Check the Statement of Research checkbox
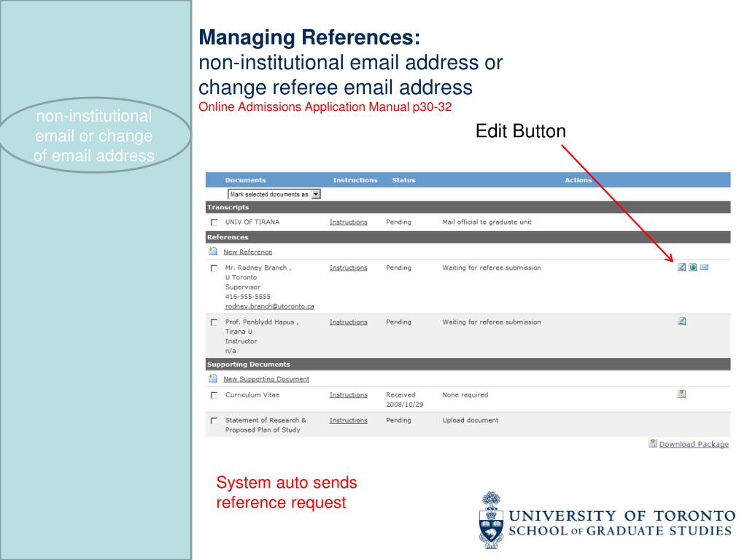Screen dimensions: 747x560 point(214,421)
